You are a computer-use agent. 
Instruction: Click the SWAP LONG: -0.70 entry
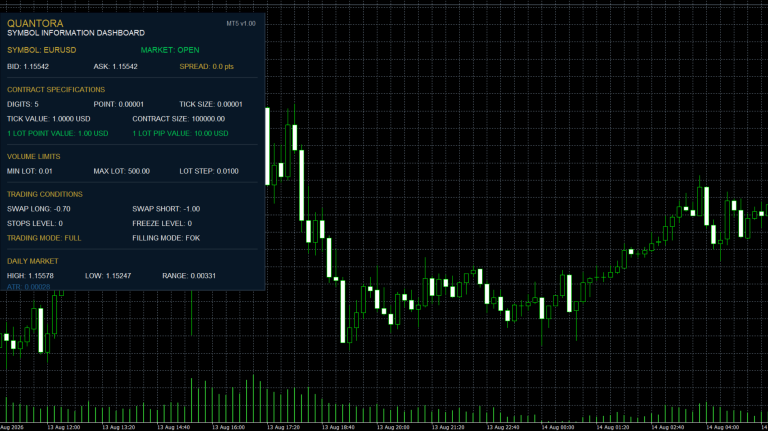point(39,209)
